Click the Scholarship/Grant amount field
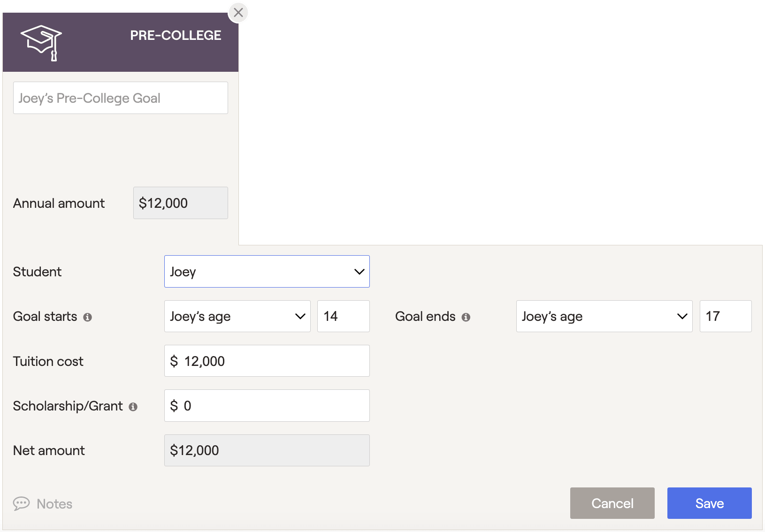The height and width of the screenshot is (532, 765). tap(267, 406)
